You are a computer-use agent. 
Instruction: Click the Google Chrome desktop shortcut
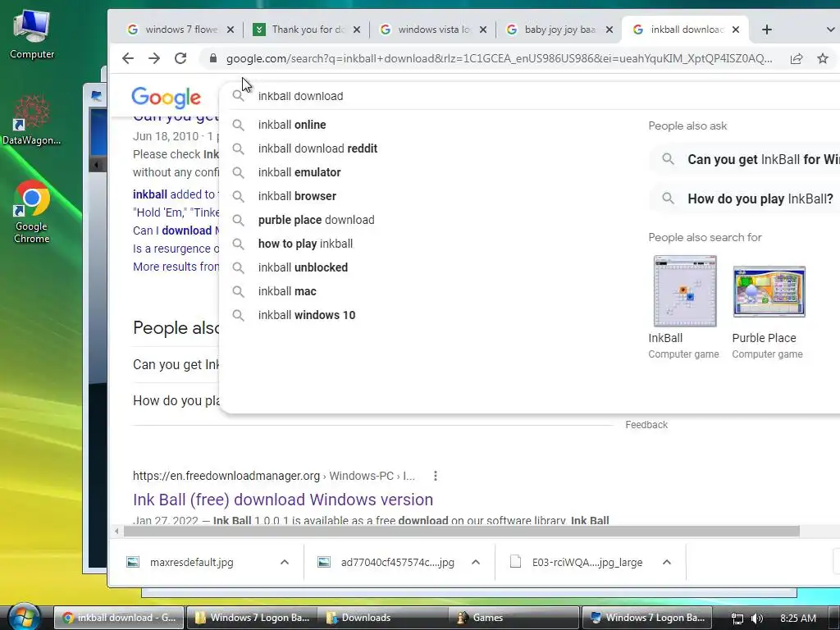pos(32,212)
